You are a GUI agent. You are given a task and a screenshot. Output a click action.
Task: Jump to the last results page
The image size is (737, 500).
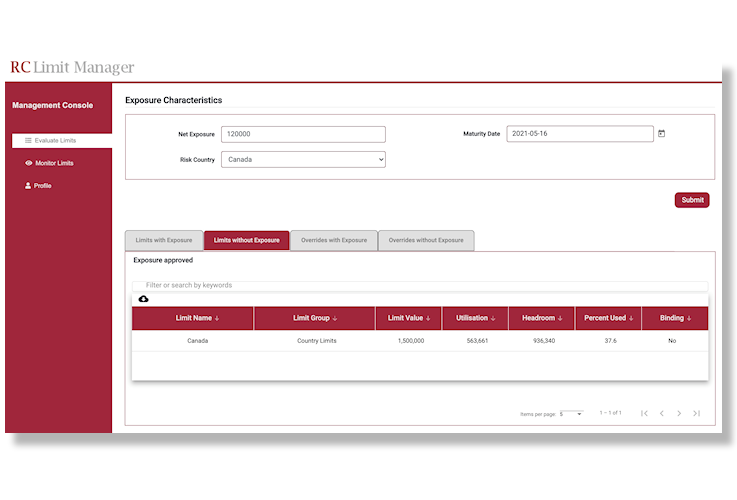[x=696, y=413]
